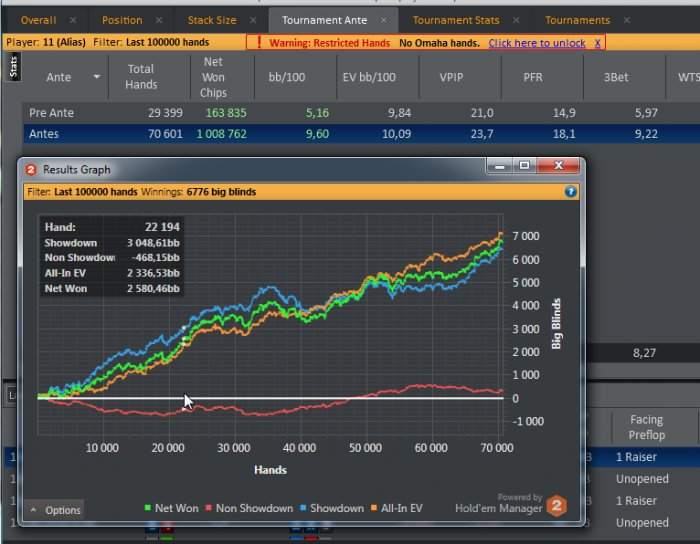Open the Tournament Stats tab
Image resolution: width=700 pixels, height=544 pixels.
456,20
